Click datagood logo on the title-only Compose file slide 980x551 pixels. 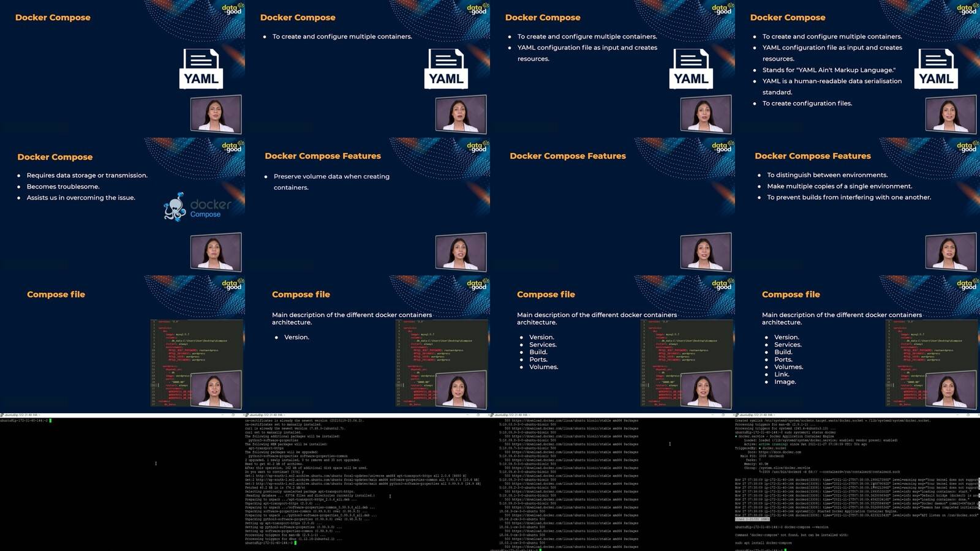click(x=232, y=285)
